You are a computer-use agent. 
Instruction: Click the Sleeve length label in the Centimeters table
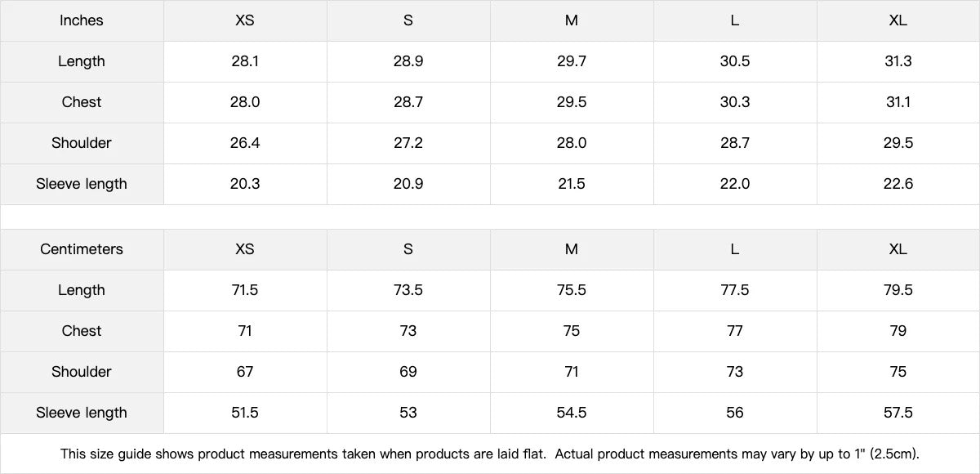tap(82, 413)
